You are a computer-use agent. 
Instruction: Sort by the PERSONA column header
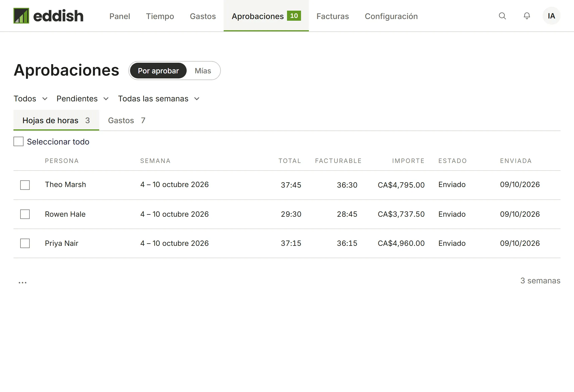[x=62, y=161]
